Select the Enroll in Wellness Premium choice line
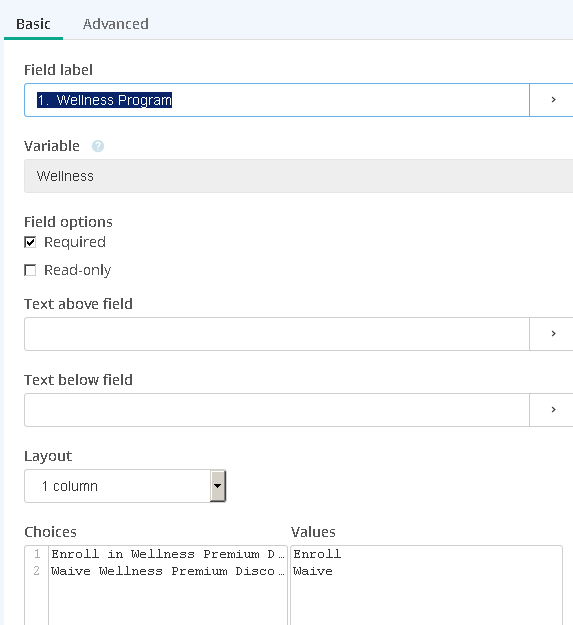 [168, 554]
